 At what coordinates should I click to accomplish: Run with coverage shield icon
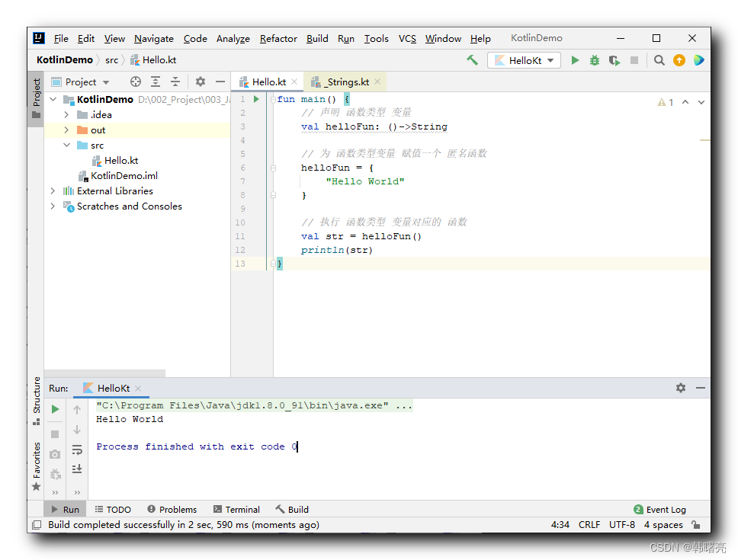click(x=614, y=60)
